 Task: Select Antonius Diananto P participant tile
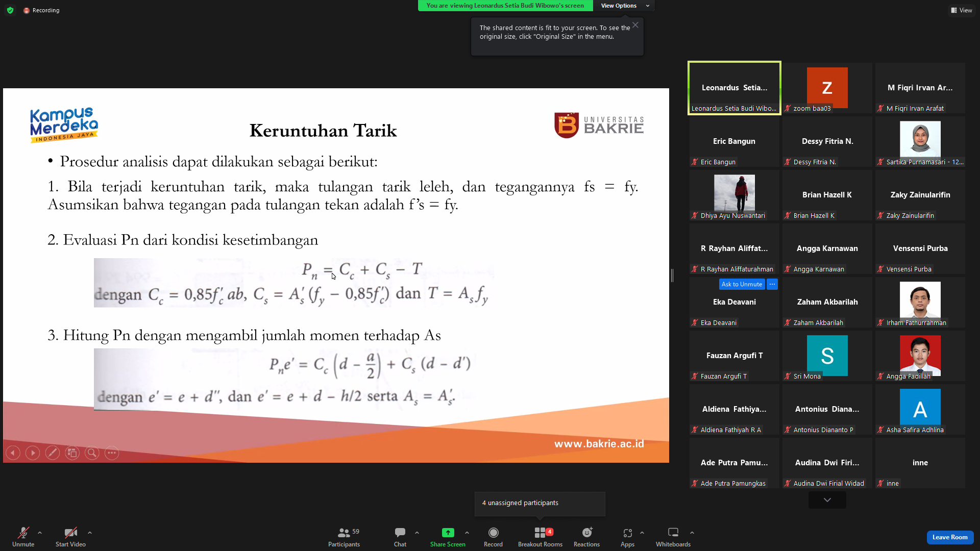[x=827, y=410]
